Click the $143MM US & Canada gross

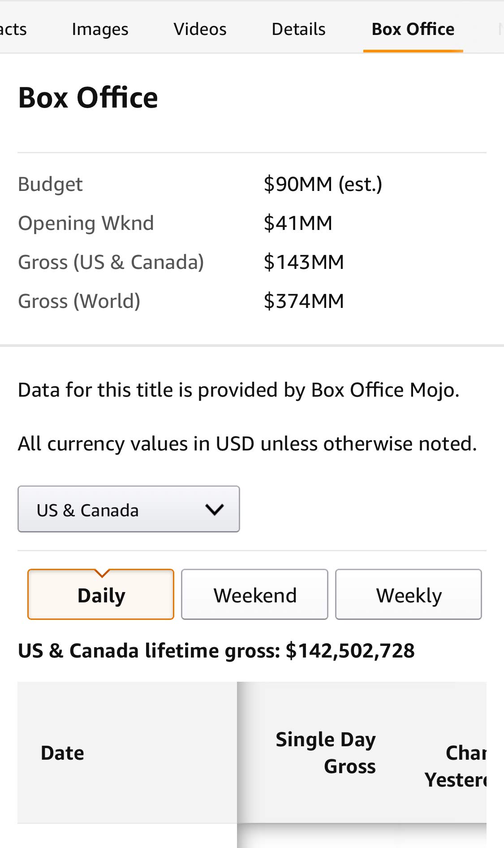(304, 262)
